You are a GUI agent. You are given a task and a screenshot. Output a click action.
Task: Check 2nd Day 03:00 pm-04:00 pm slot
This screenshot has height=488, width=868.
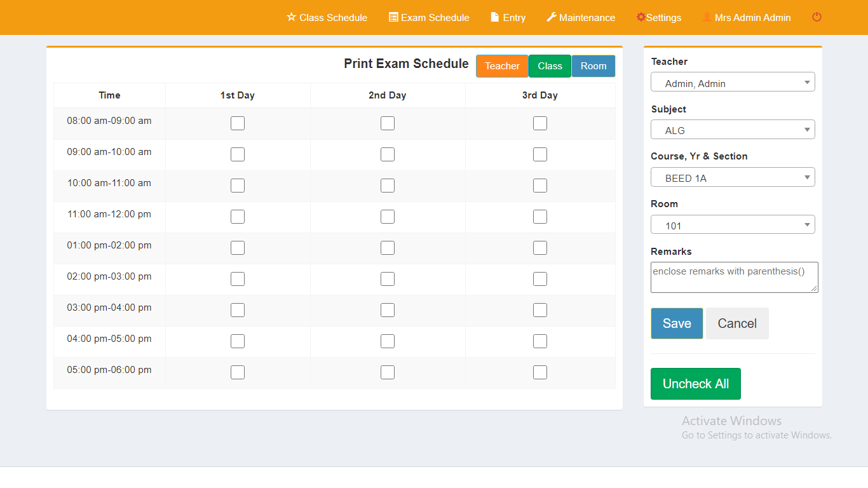pos(388,310)
